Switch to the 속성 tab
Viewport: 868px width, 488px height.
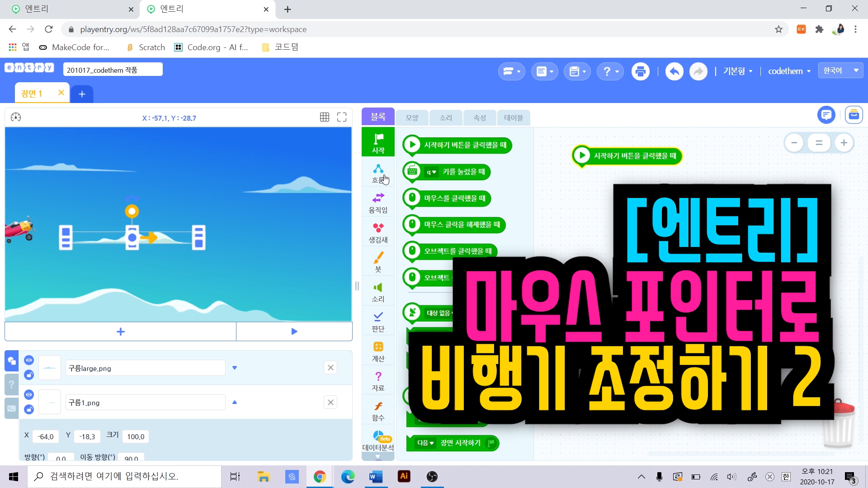coord(480,118)
